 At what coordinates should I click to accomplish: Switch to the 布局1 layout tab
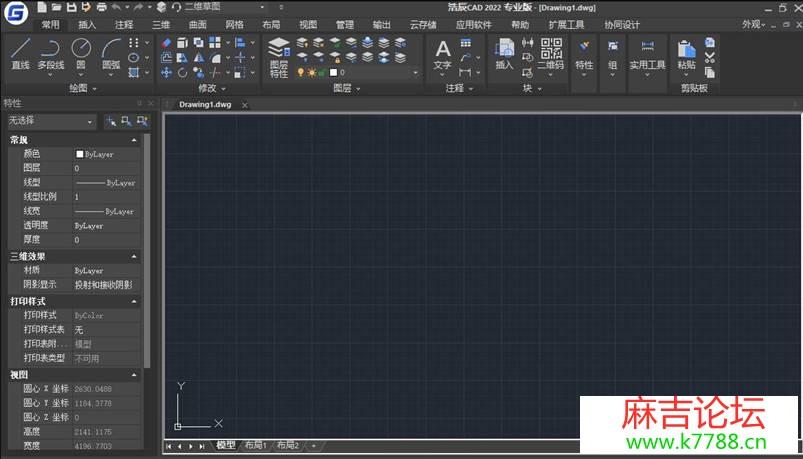[x=256, y=445]
